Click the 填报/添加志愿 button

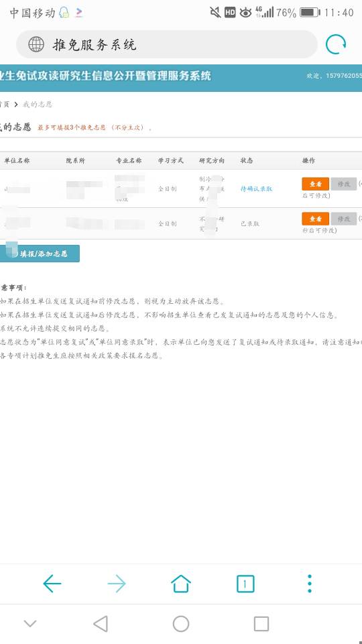(x=40, y=254)
